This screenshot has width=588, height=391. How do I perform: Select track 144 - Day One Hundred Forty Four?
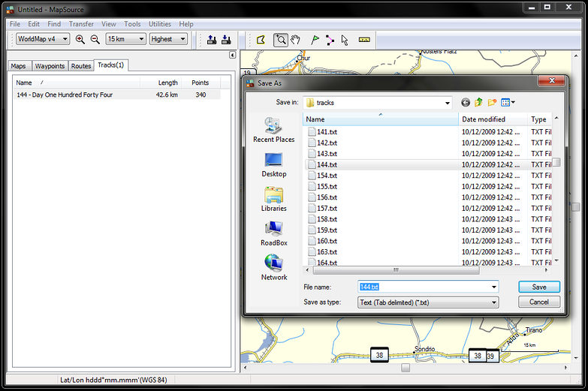coord(116,95)
